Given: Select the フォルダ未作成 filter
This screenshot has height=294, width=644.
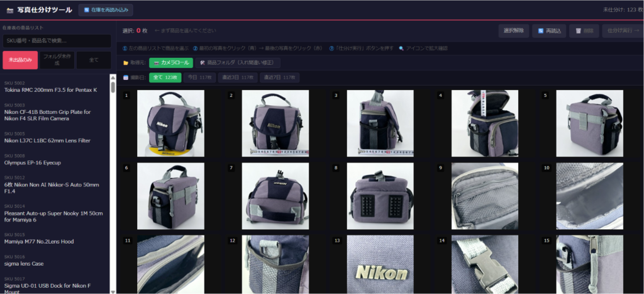Looking at the screenshot, I should pos(57,60).
